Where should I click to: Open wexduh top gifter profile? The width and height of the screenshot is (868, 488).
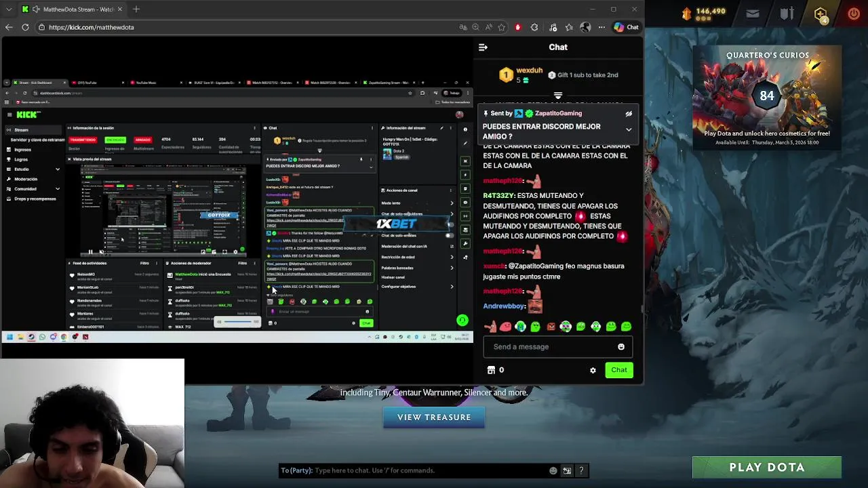(x=529, y=70)
